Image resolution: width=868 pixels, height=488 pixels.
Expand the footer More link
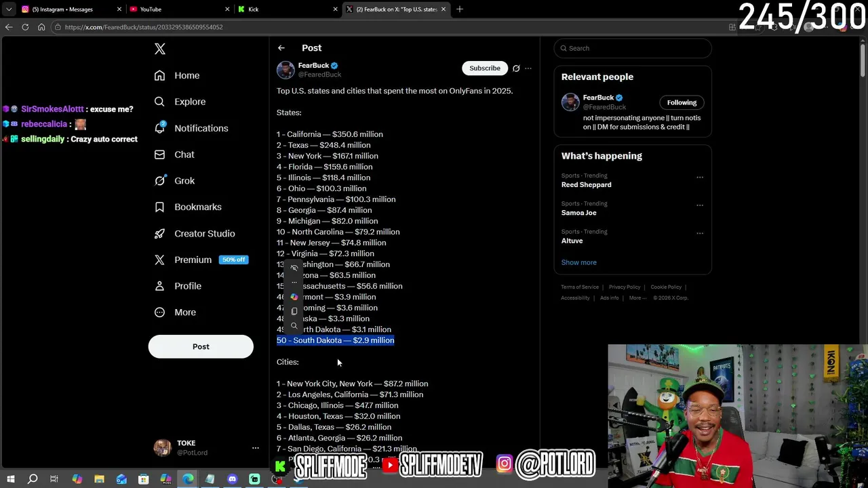click(637, 298)
